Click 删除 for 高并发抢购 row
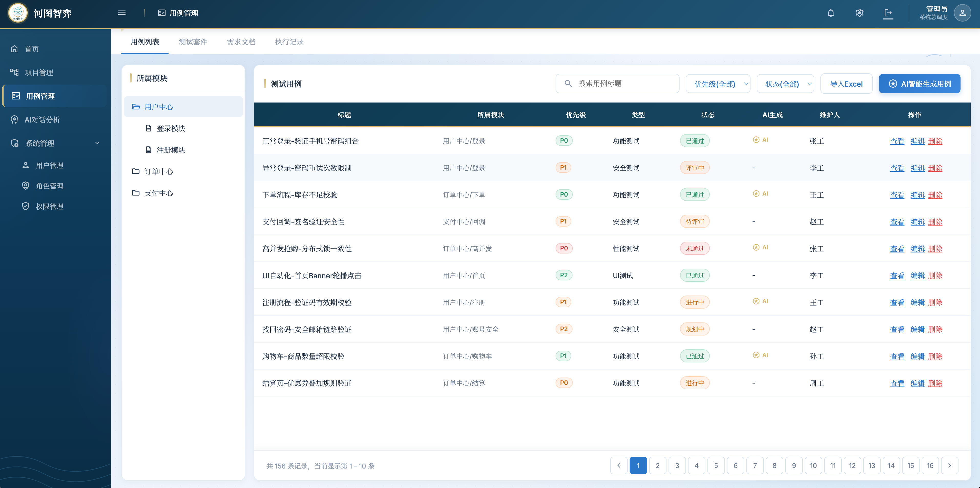Viewport: 980px width, 488px height. [x=935, y=249]
